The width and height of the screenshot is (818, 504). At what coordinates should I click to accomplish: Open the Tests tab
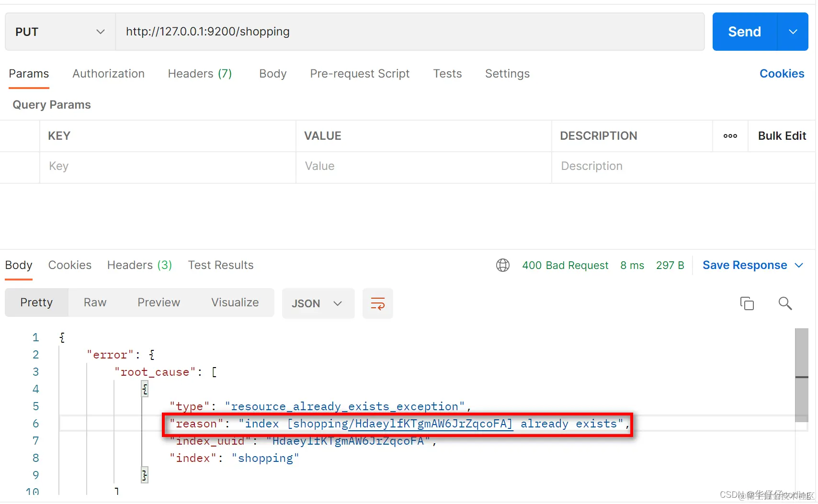pyautogui.click(x=447, y=74)
